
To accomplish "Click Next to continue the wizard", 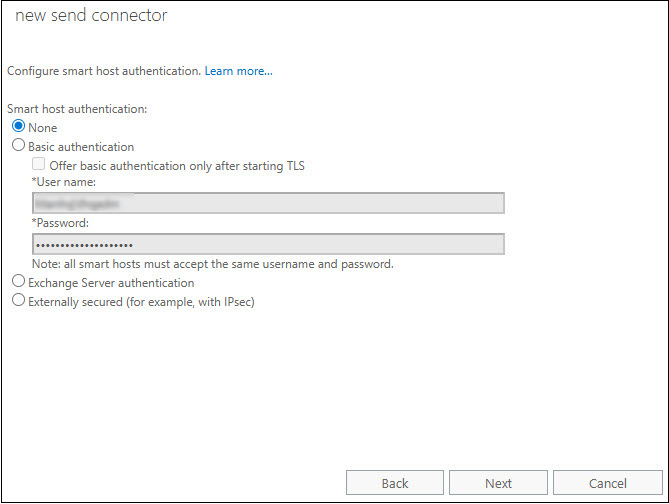I will (x=498, y=483).
